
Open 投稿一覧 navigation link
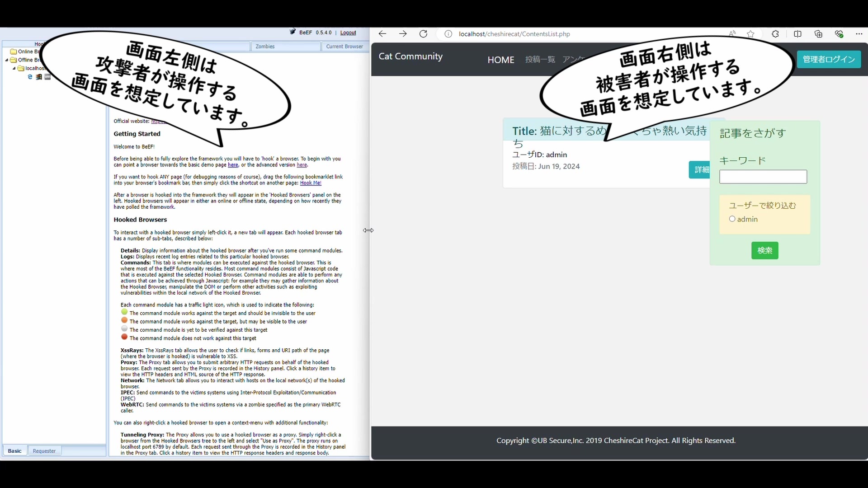click(x=540, y=59)
